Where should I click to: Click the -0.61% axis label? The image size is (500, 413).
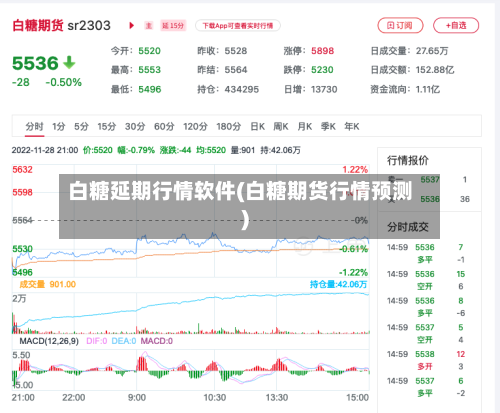tap(354, 249)
